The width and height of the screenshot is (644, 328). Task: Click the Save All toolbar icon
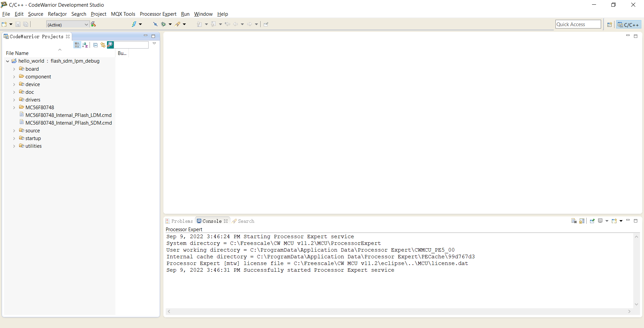point(25,24)
